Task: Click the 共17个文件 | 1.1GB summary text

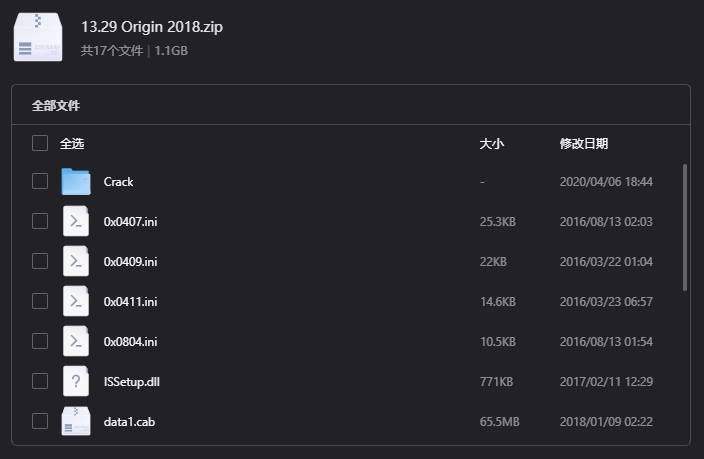Action: pyautogui.click(x=134, y=50)
